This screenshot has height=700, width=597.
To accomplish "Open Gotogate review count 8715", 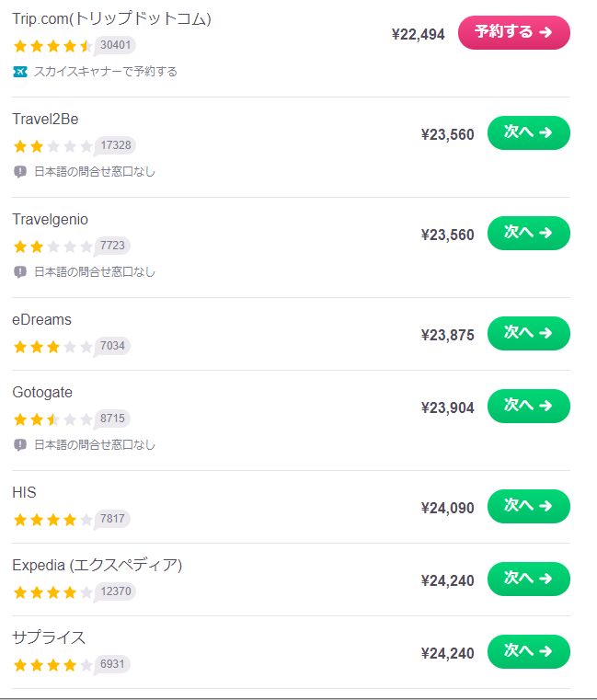I will 112,419.
